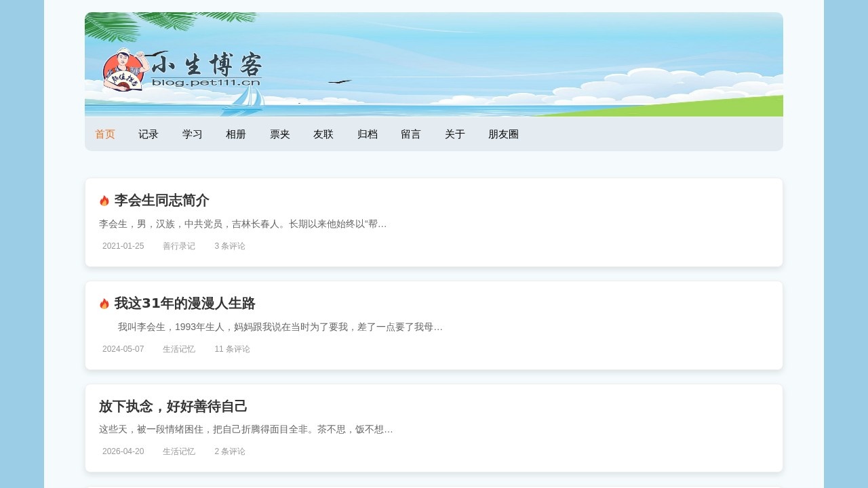Click the flame icon beside 李会生同志简介

(x=104, y=201)
